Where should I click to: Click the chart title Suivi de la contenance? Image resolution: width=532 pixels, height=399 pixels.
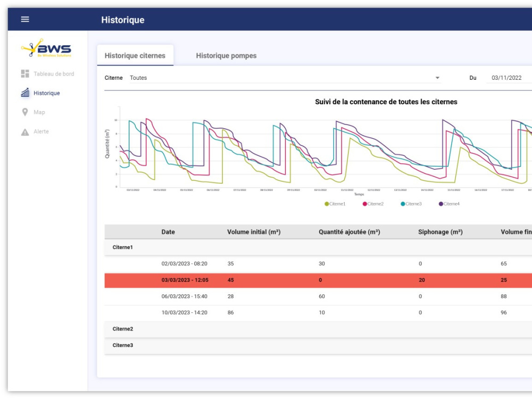pyautogui.click(x=386, y=102)
